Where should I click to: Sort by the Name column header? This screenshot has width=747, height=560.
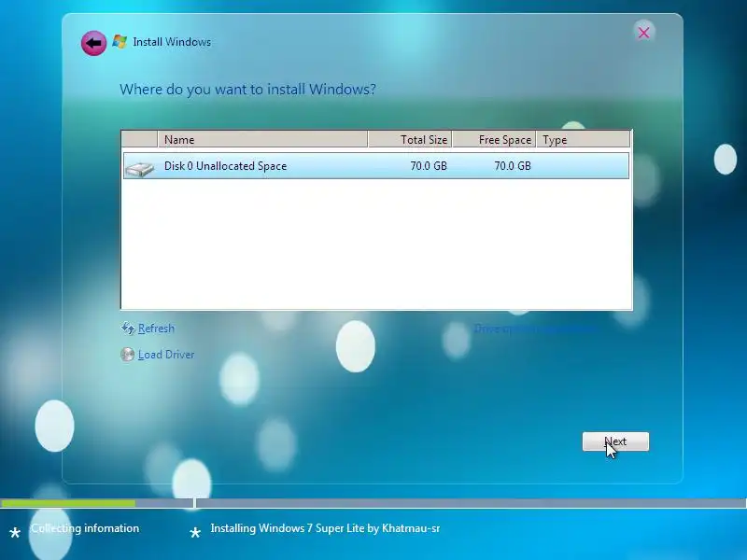click(x=262, y=139)
